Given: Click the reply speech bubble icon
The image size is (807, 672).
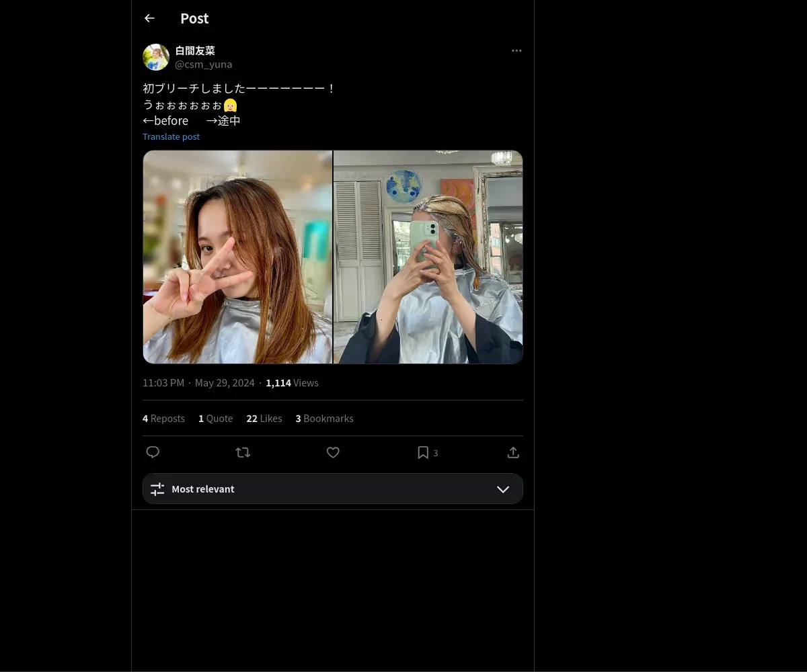Looking at the screenshot, I should click(153, 452).
